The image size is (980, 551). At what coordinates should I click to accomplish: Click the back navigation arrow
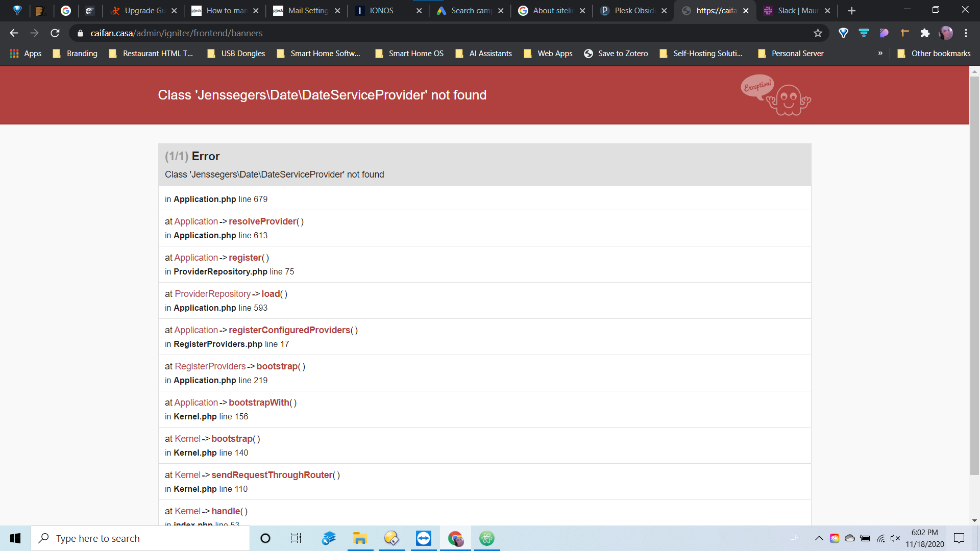coord(13,33)
